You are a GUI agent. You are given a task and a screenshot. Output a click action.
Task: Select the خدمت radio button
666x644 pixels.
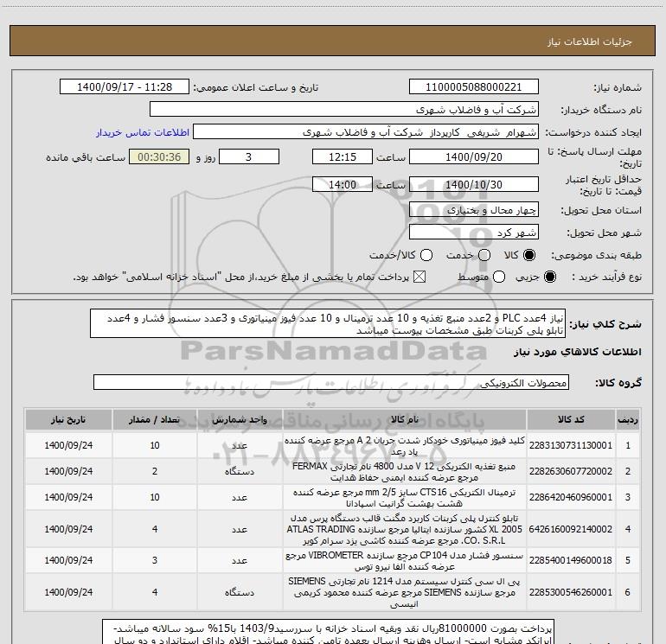coord(484,255)
